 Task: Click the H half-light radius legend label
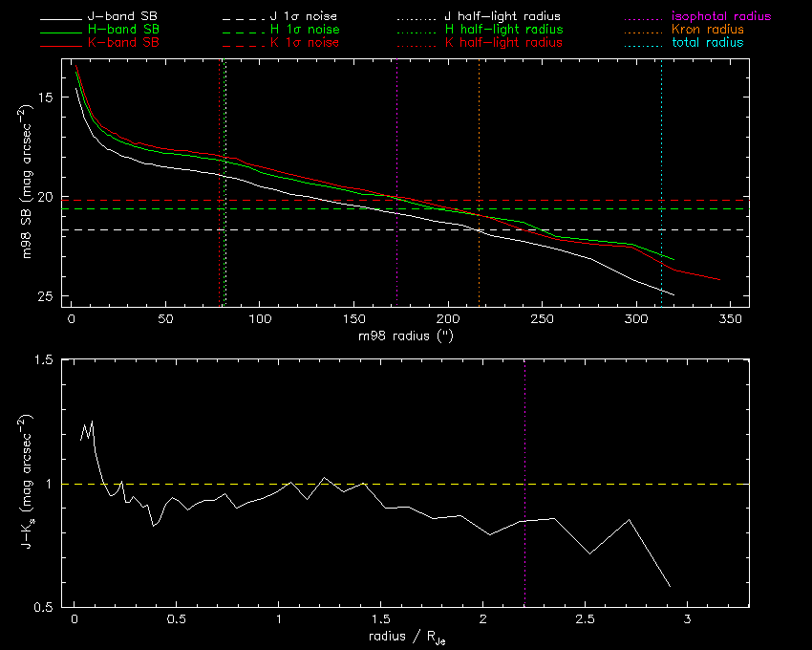point(503,31)
